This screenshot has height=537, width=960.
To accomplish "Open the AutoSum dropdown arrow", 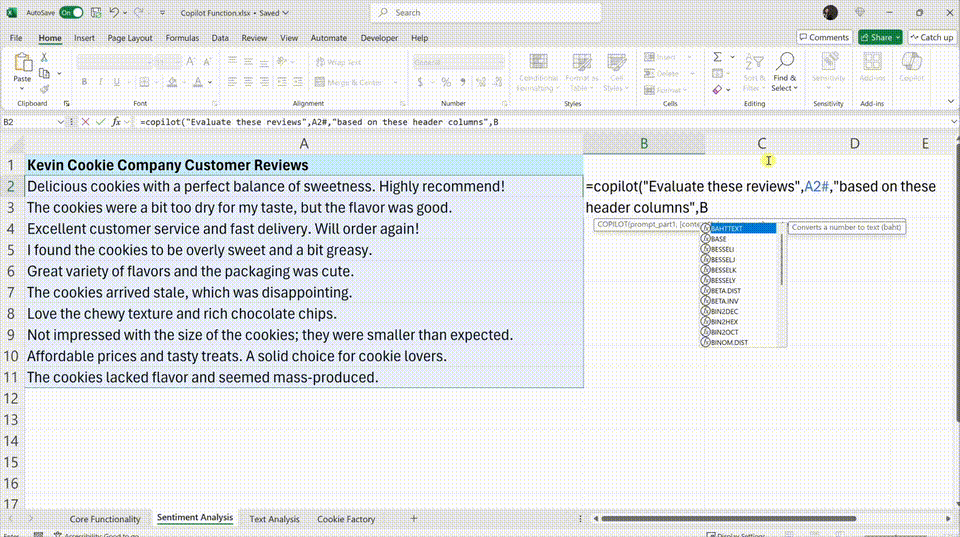I will pos(732,57).
